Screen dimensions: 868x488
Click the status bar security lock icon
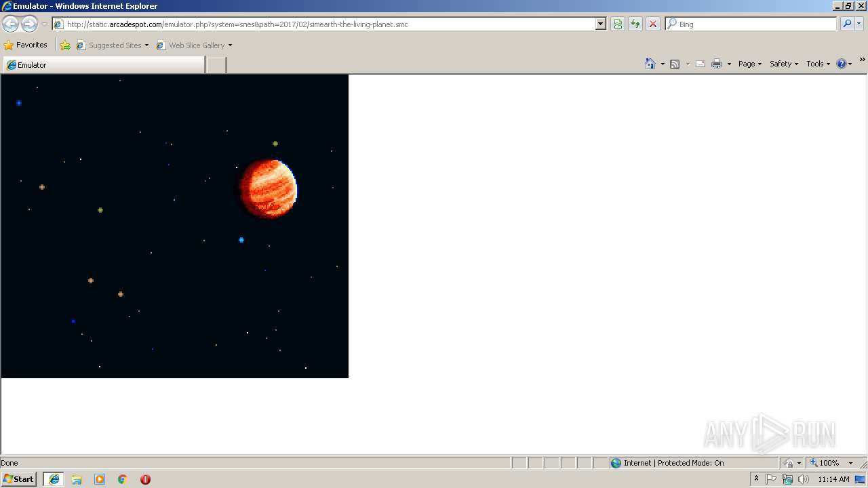pyautogui.click(x=789, y=463)
